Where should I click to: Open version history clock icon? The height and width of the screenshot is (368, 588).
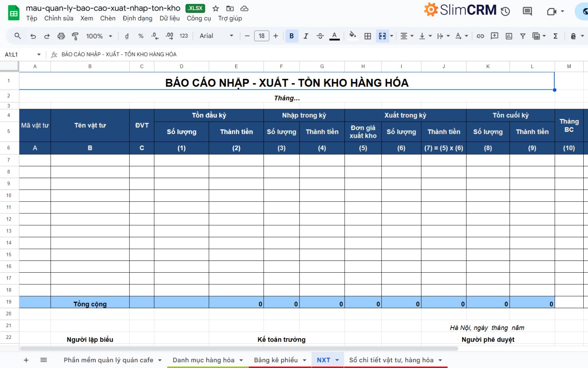(505, 11)
